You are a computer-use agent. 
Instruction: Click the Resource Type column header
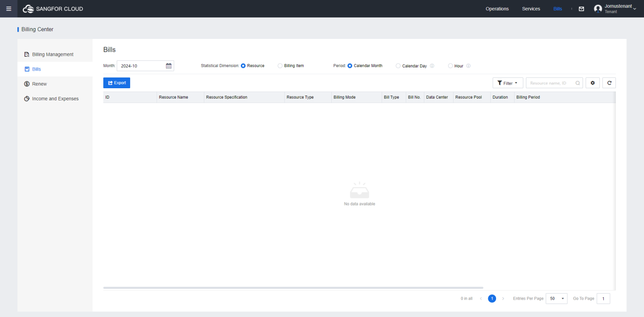pyautogui.click(x=308, y=97)
